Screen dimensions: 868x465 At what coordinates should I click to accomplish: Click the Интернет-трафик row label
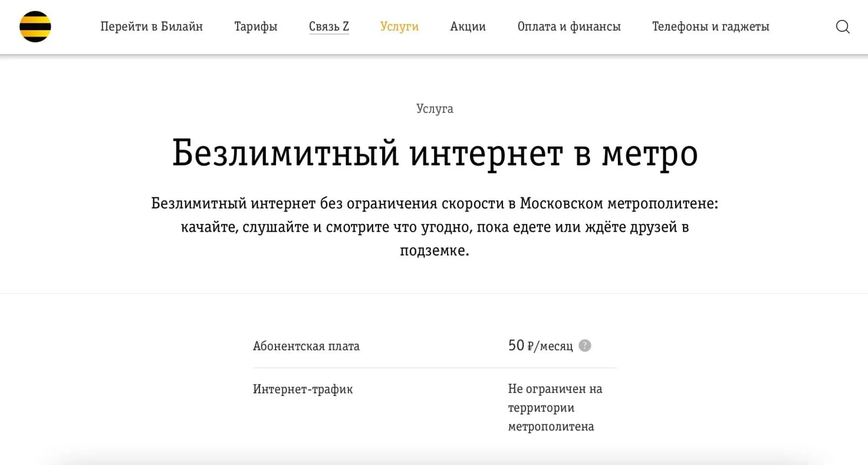click(302, 389)
